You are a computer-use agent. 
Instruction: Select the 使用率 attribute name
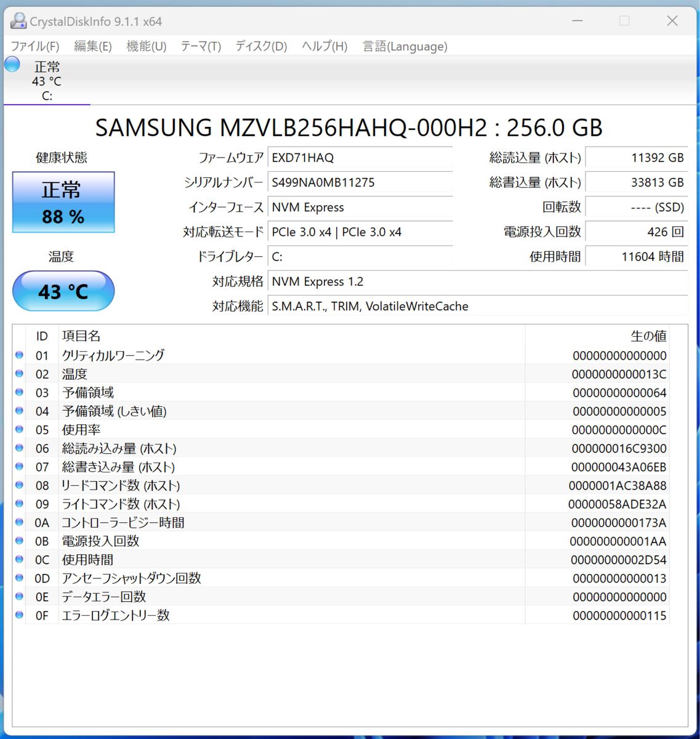81,429
